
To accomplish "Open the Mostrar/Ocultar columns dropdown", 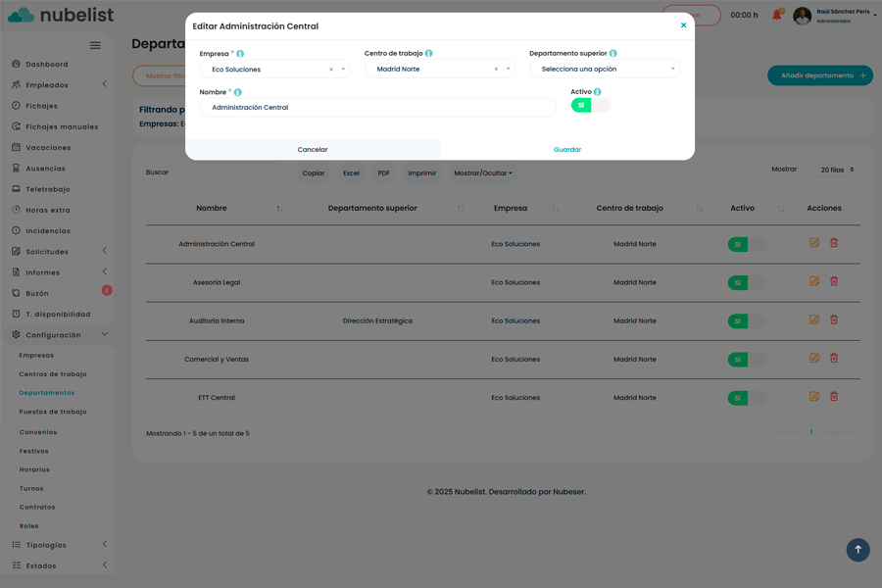I will click(x=483, y=173).
